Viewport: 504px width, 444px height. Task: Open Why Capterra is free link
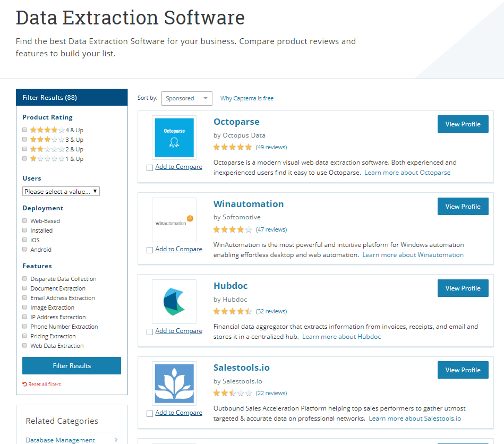tap(247, 98)
